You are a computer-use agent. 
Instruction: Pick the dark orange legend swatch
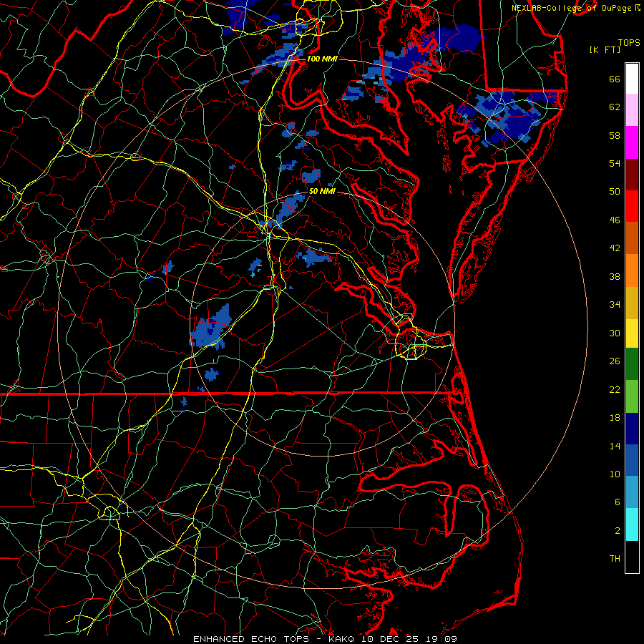632,238
